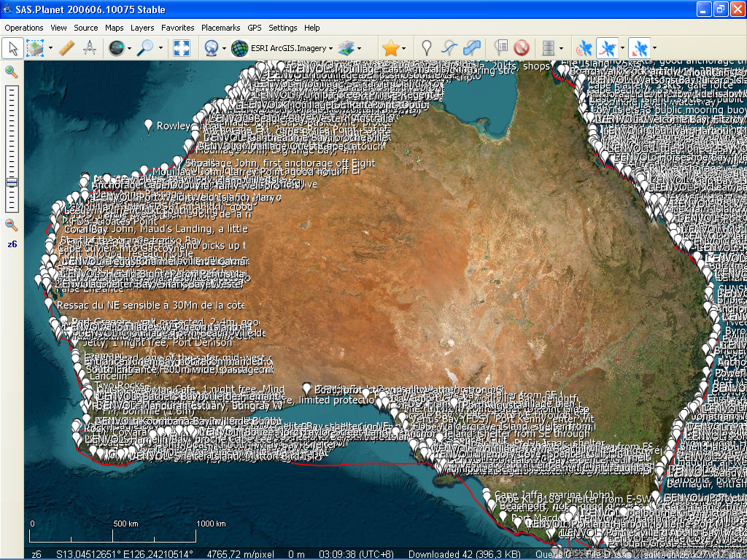Open the Favorites menu
The image size is (747, 560).
coord(178,28)
